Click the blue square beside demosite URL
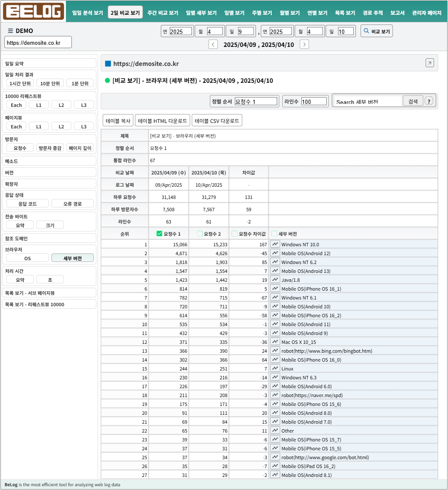Screen dimensions: 448x490 108,64
